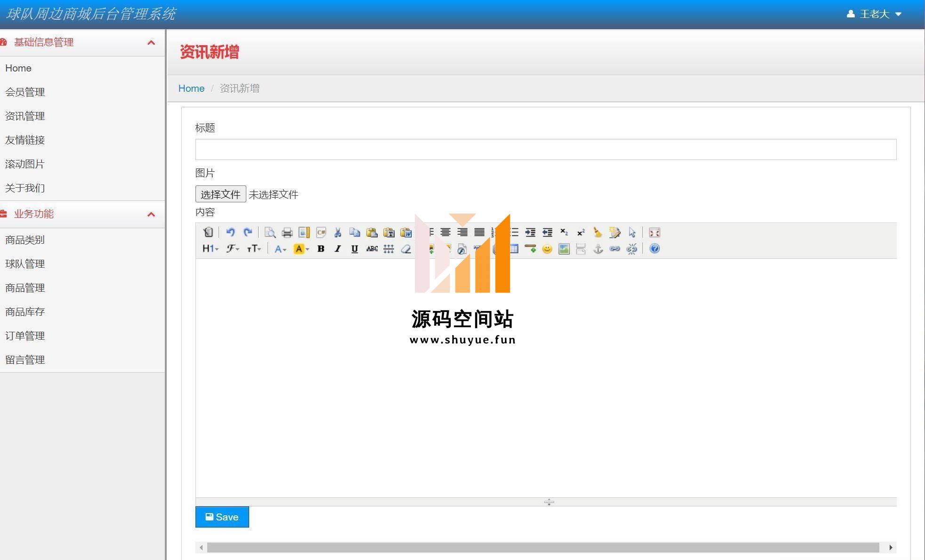The width and height of the screenshot is (925, 560).
Task: Click the print icon in editor
Action: click(287, 232)
